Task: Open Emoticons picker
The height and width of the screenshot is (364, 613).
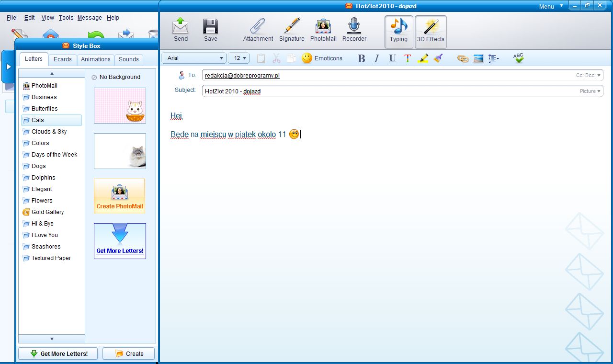Action: coord(322,58)
